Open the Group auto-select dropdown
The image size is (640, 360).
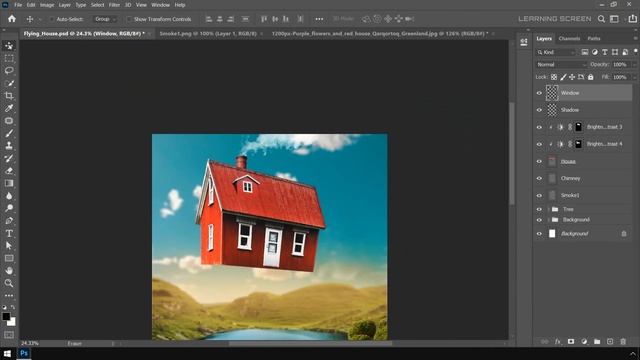pyautogui.click(x=104, y=19)
